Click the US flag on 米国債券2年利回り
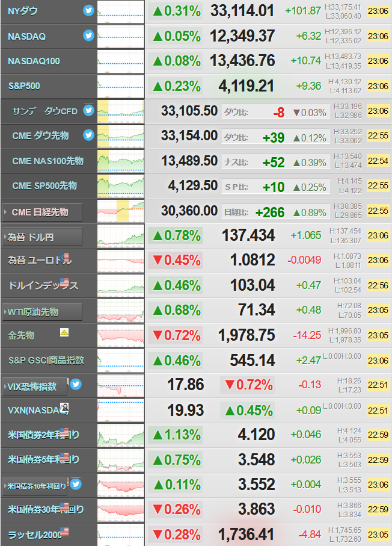 pos(64,432)
